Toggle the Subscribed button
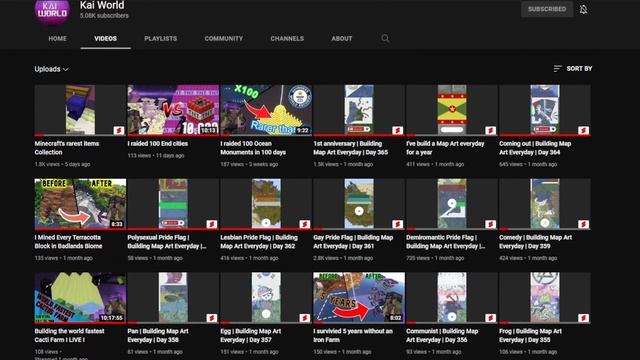Viewport: 640px width, 360px height. pos(547,9)
